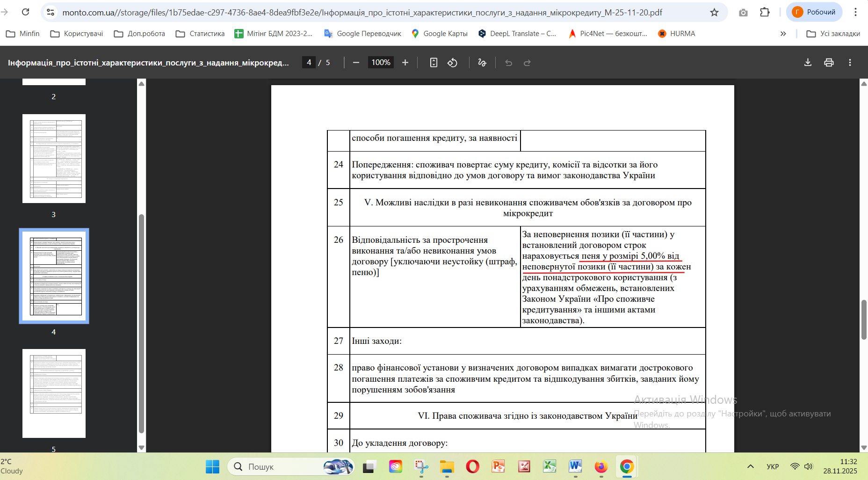View site information icon in address bar
The width and height of the screenshot is (868, 480).
pos(51,12)
